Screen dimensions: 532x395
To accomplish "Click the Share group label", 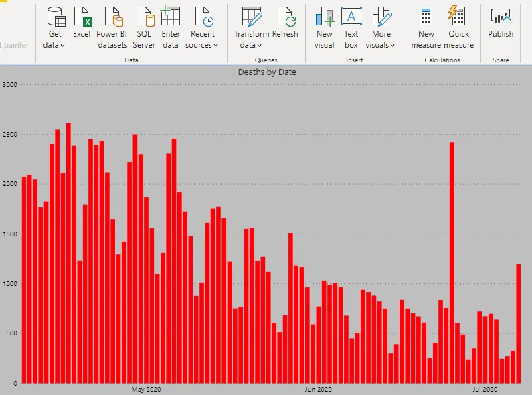I will (501, 60).
